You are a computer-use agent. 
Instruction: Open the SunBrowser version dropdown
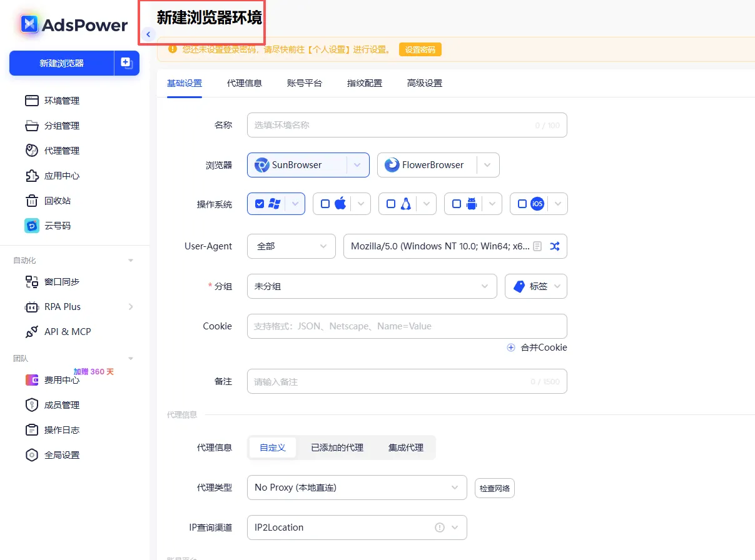coord(357,164)
